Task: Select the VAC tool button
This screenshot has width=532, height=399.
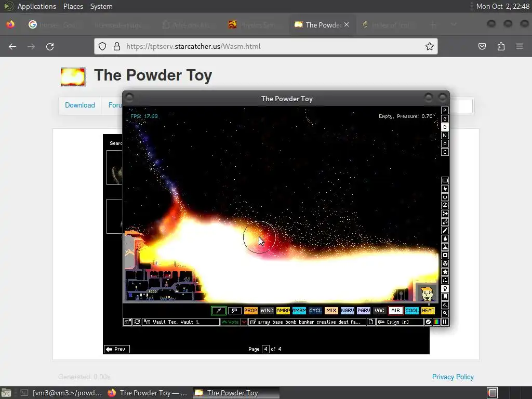Action: 379,311
